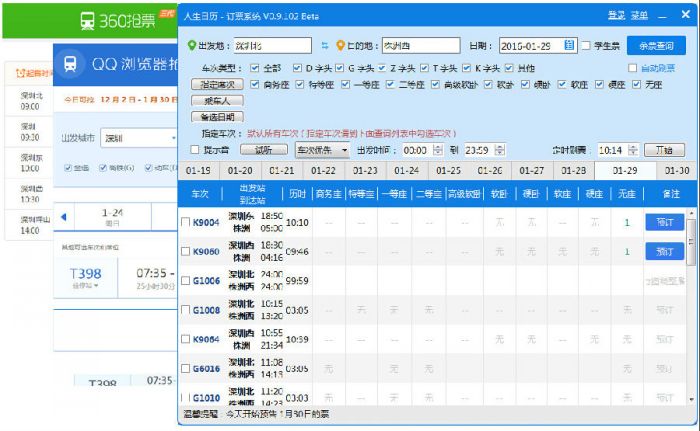Click the orange destination pin icon
This screenshot has width=700, height=431.
coord(341,46)
